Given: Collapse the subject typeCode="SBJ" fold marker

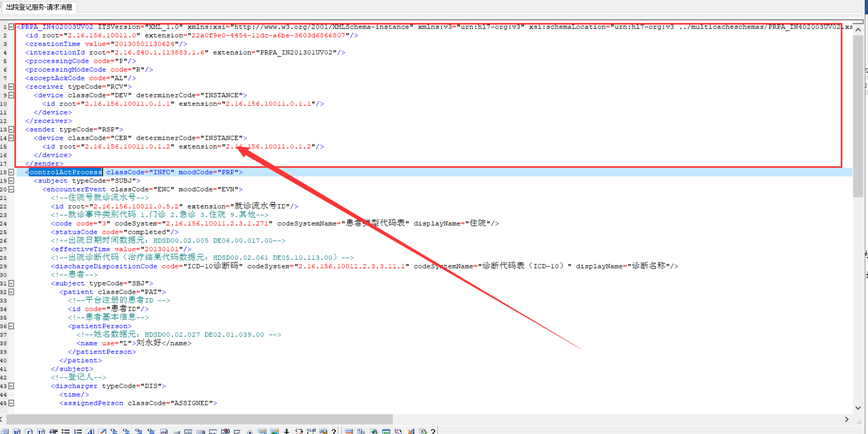Looking at the screenshot, I should coord(11,283).
